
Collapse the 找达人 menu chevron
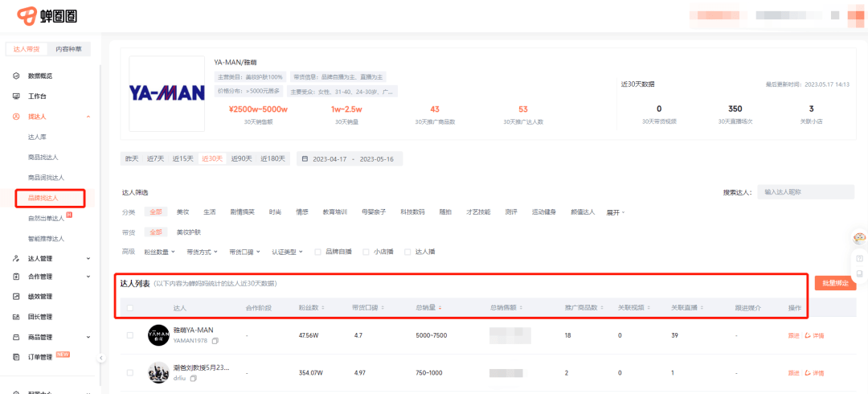[x=88, y=117]
